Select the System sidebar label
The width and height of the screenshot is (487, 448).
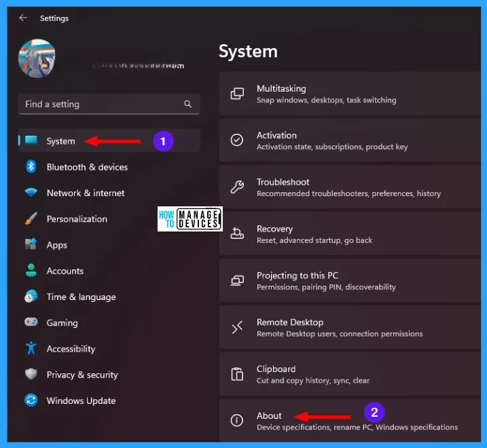[x=61, y=141]
